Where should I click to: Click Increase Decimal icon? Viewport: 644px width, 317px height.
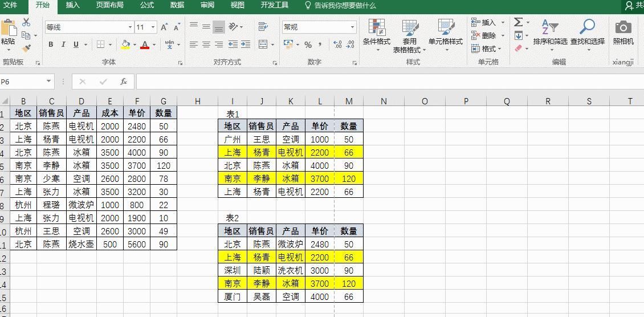[337, 44]
